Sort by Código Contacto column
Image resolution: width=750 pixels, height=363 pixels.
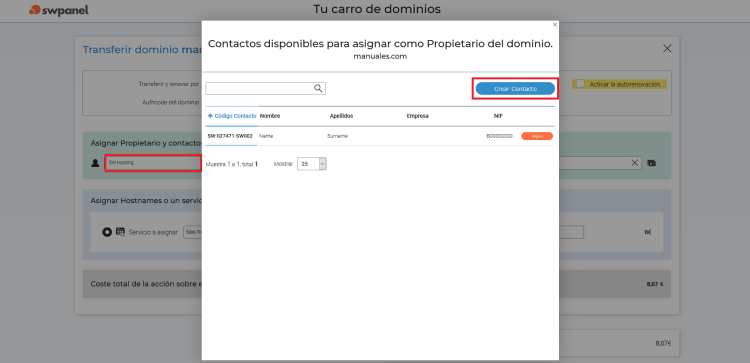[232, 116]
